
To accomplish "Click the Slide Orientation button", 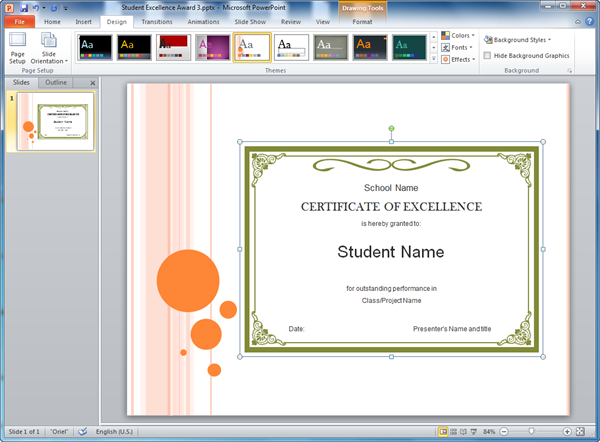I will [49, 46].
